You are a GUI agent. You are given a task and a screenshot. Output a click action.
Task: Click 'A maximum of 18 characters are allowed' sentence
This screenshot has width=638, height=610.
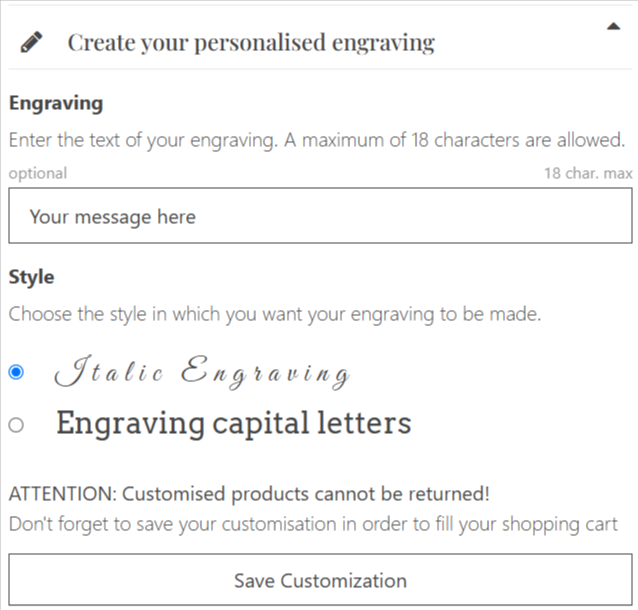click(x=454, y=140)
